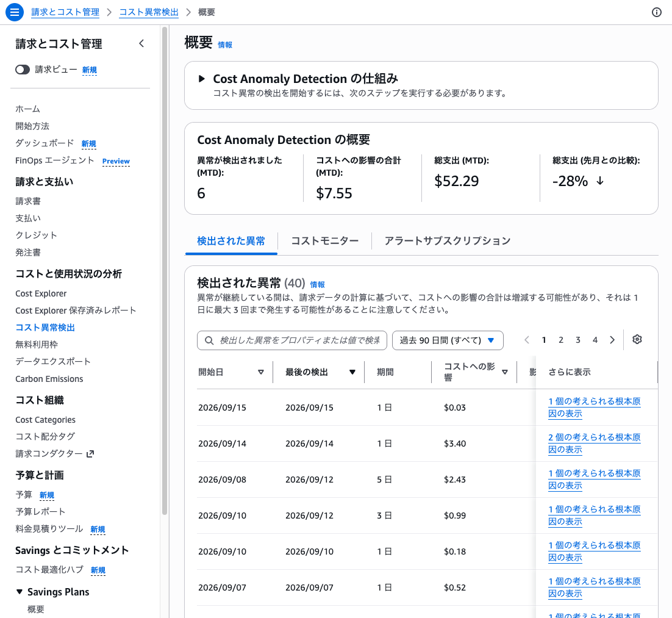Image resolution: width=672 pixels, height=618 pixels.
Task: View root cause for $2.43 anomaly
Action: (x=594, y=480)
